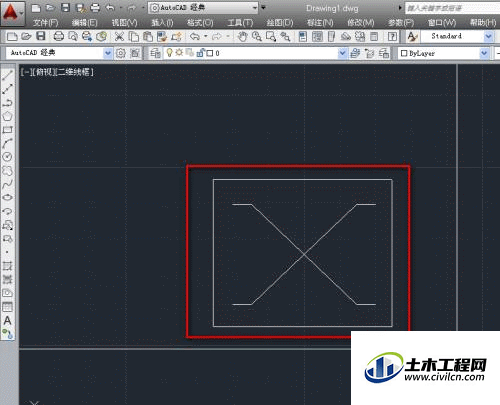This screenshot has width=500, height=405.
Task: Click Copy in standard toolbar
Action: [x=134, y=36]
